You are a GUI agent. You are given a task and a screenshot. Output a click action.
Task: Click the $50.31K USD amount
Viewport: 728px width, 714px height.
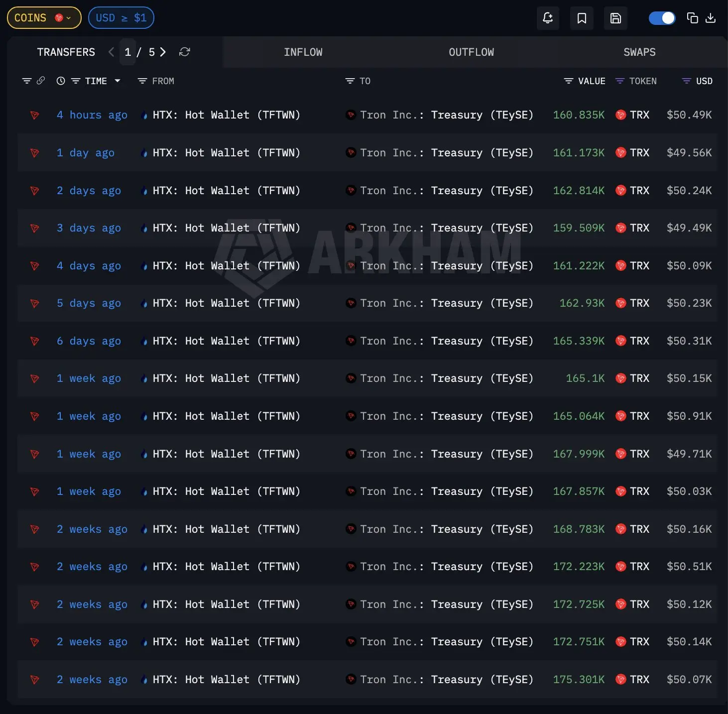tap(689, 341)
